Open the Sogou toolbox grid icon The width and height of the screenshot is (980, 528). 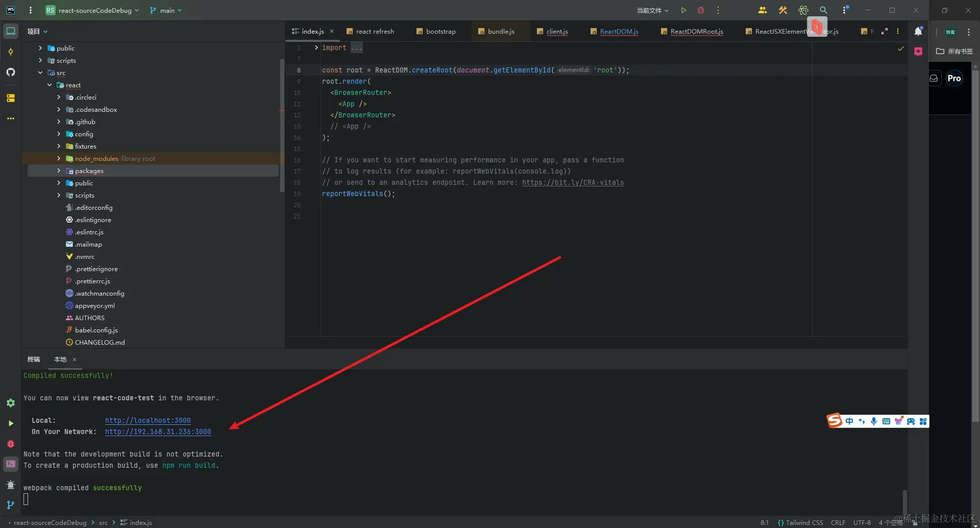pyautogui.click(x=923, y=421)
